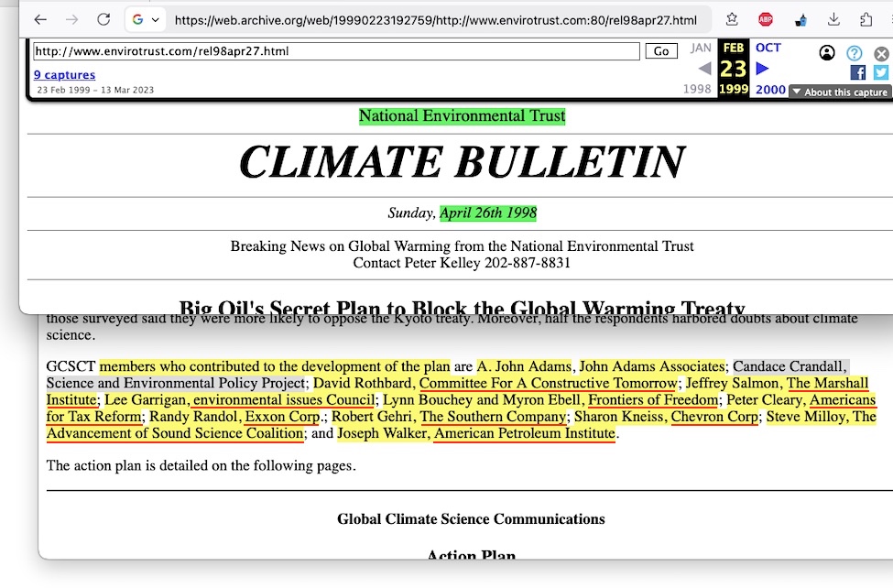Open the ABP ad blocker extension

point(766,19)
